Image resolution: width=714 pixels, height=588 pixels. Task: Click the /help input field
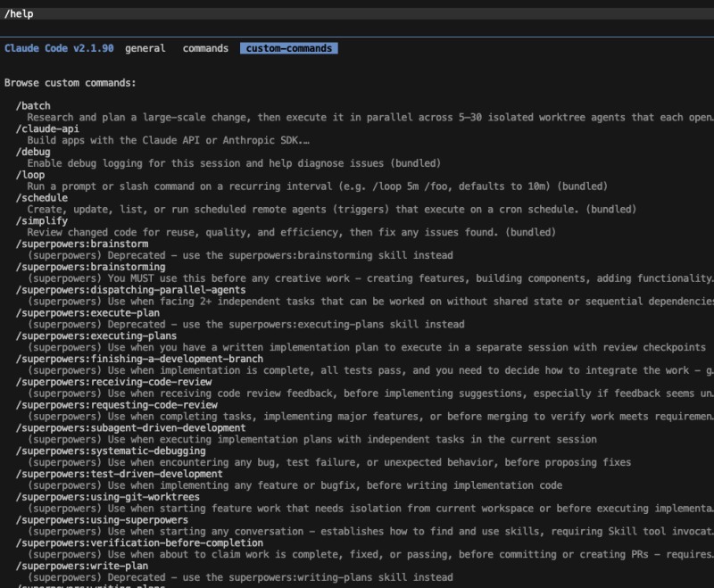[357, 13]
